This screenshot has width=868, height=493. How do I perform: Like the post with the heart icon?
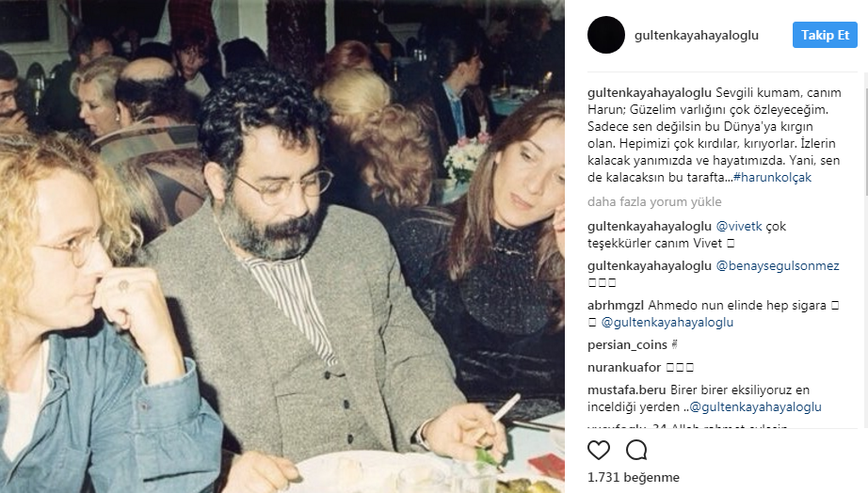[599, 451]
